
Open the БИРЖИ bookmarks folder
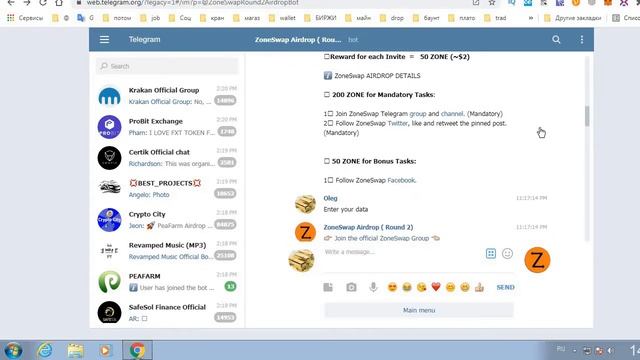321,18
